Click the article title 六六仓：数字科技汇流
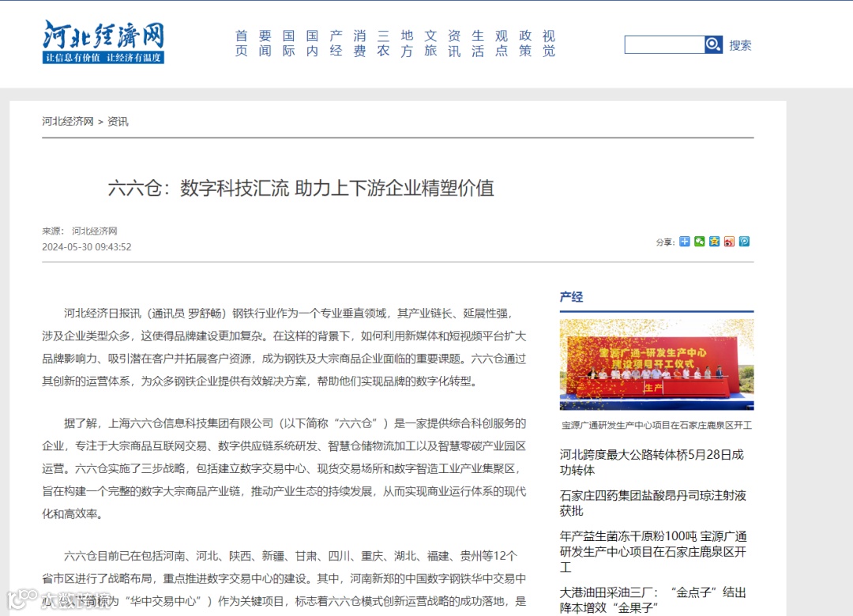This screenshot has width=853, height=616. [301, 188]
